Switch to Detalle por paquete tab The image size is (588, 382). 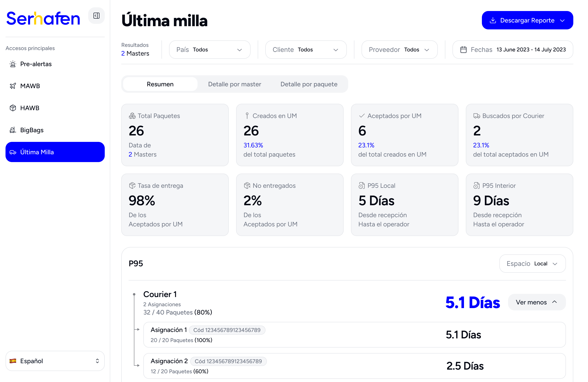click(309, 84)
